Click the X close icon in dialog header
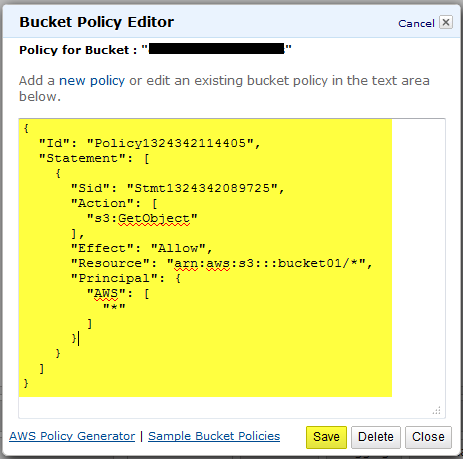The width and height of the screenshot is (463, 459). pos(446,22)
